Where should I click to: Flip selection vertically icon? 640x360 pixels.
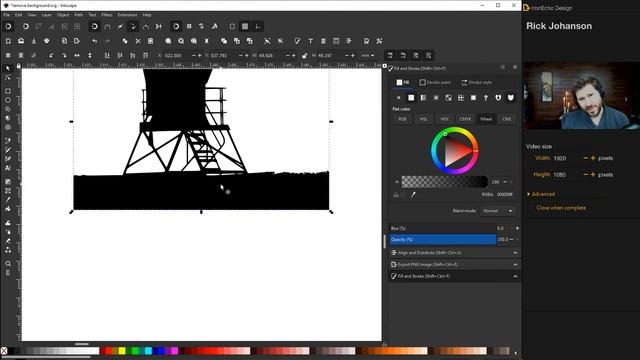[90, 55]
